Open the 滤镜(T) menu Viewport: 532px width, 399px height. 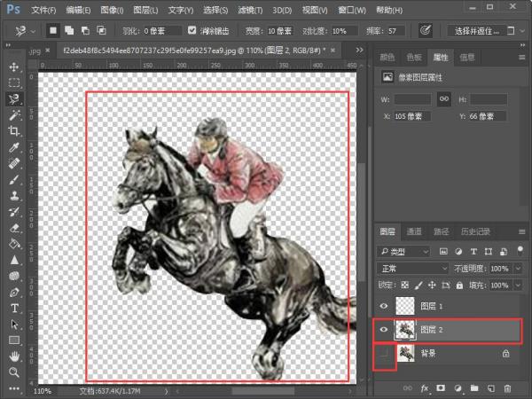pyautogui.click(x=250, y=10)
